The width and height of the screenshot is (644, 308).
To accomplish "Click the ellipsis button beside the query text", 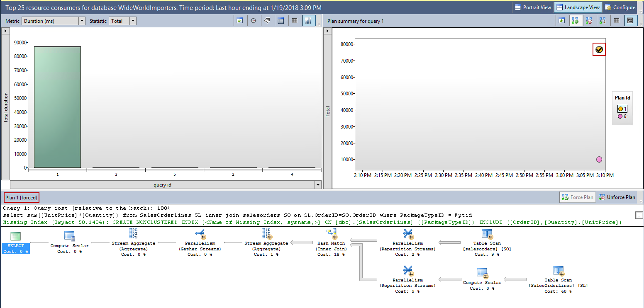I will click(x=639, y=215).
